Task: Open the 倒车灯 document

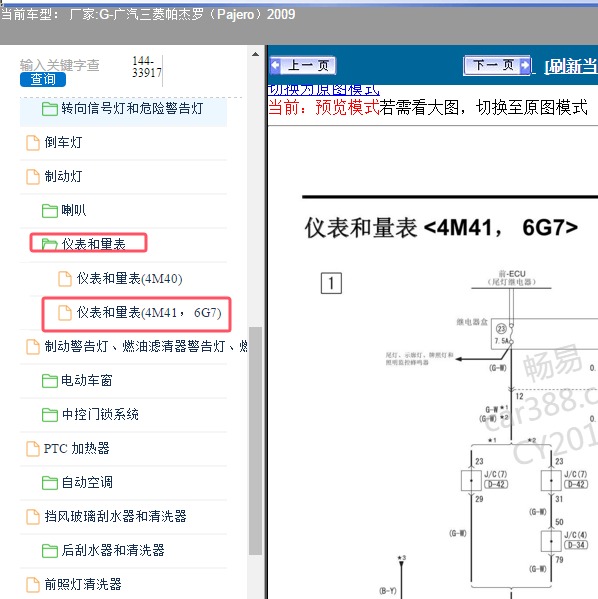Action: click(63, 142)
